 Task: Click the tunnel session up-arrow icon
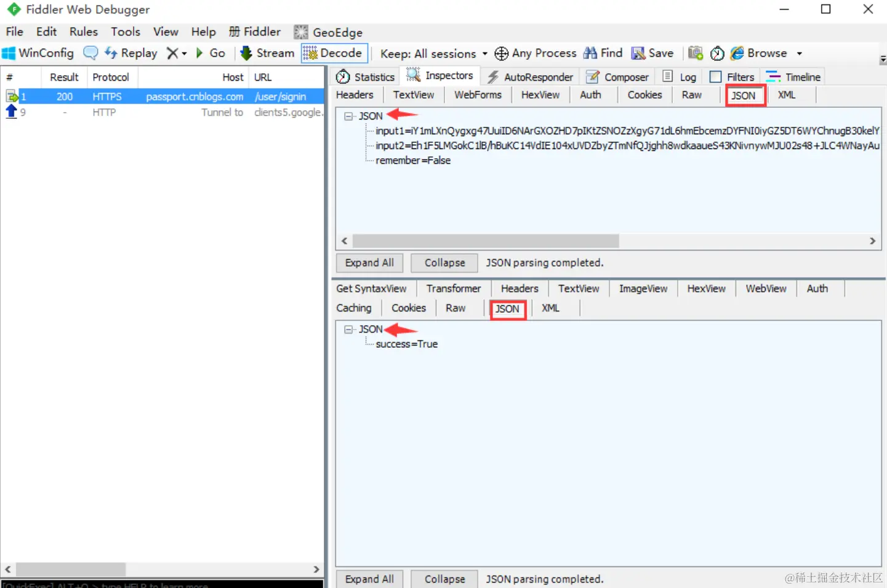coord(11,112)
